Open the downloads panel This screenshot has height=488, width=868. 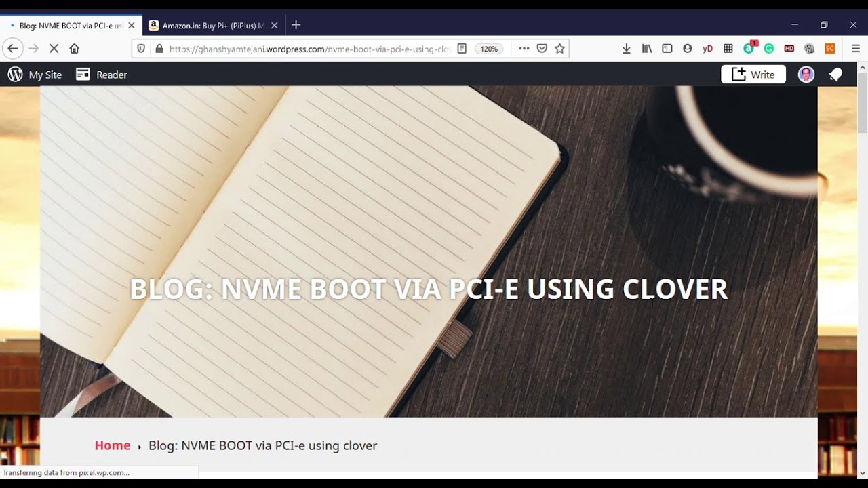click(x=627, y=49)
